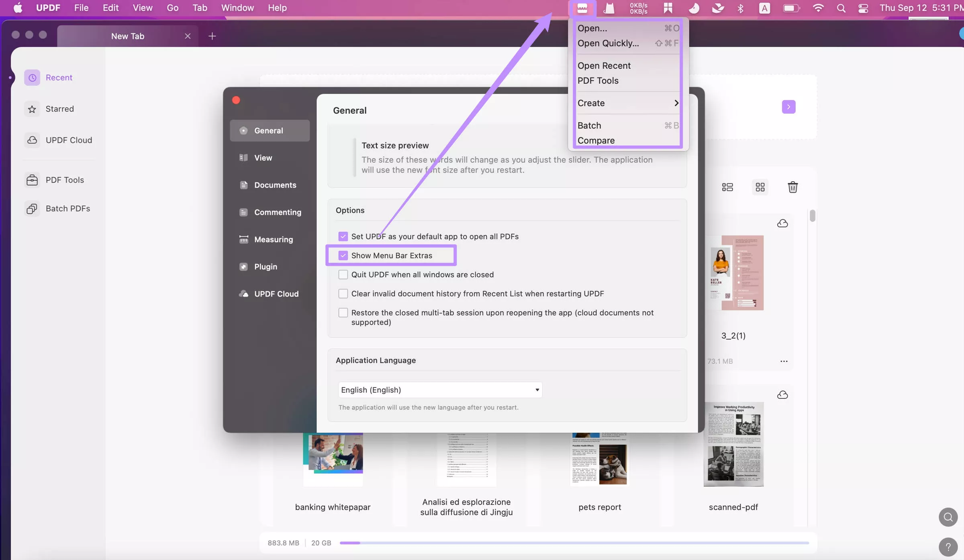Screen dimensions: 964x560
Task: Enable Quit UPDF when all windows closed
Action: tap(343, 274)
